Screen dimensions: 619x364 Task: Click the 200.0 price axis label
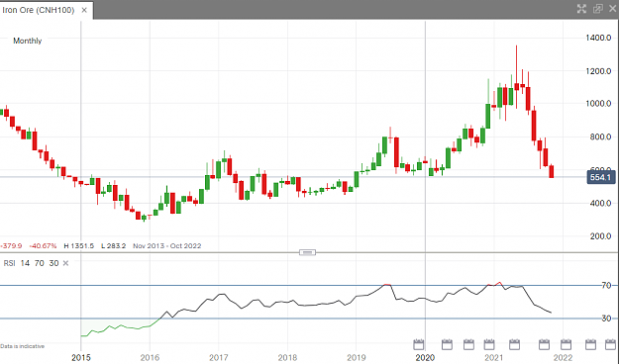pyautogui.click(x=600, y=236)
